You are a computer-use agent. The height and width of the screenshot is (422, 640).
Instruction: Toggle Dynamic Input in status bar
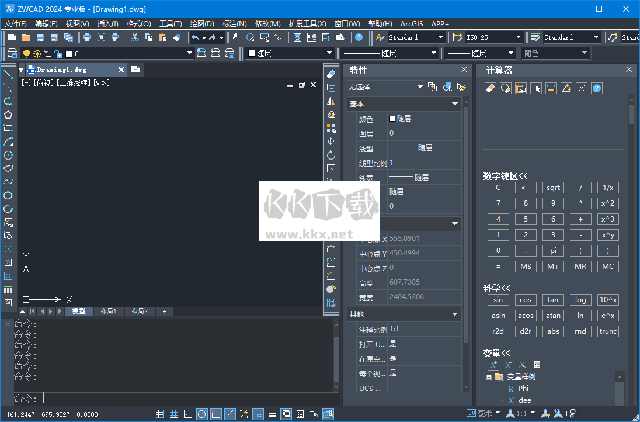click(258, 414)
